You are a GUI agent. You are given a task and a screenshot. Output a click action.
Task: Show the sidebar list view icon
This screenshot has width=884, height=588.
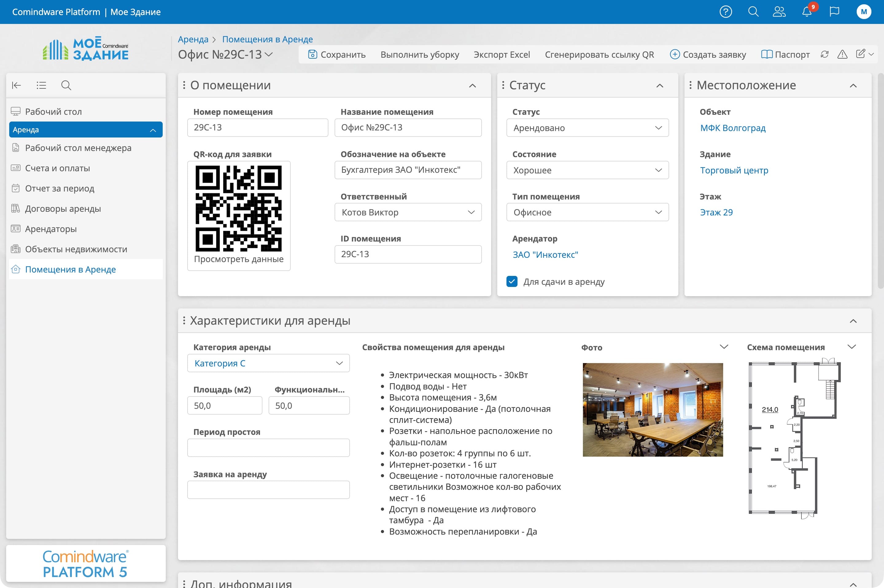pos(41,86)
